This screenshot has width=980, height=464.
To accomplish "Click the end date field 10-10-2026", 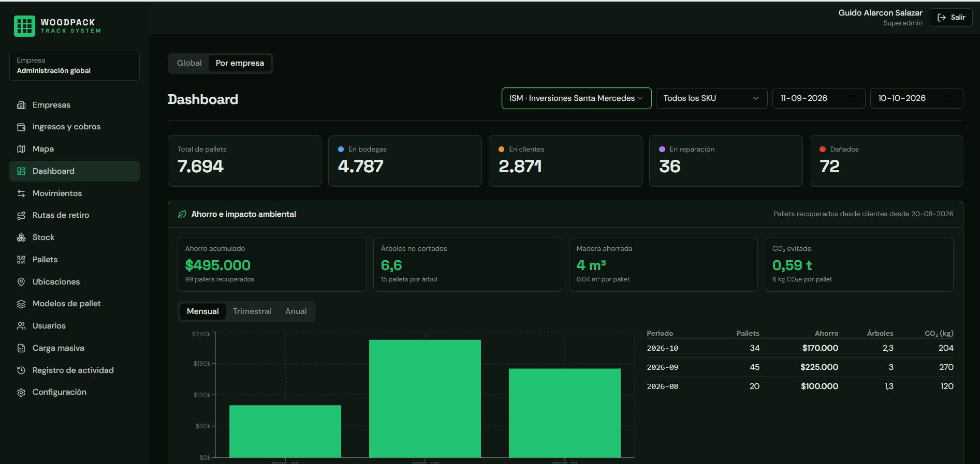I will tap(916, 98).
